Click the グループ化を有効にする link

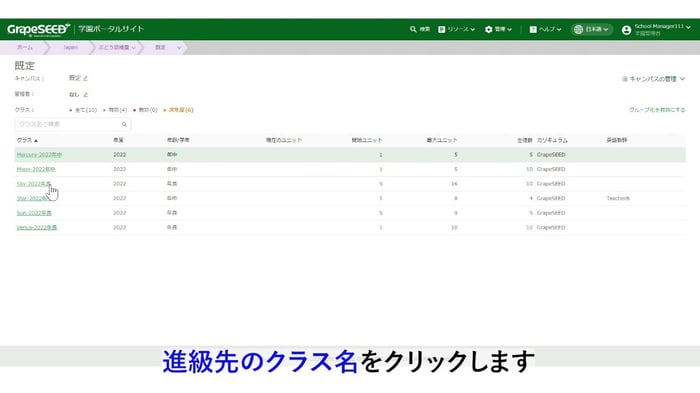click(x=657, y=110)
